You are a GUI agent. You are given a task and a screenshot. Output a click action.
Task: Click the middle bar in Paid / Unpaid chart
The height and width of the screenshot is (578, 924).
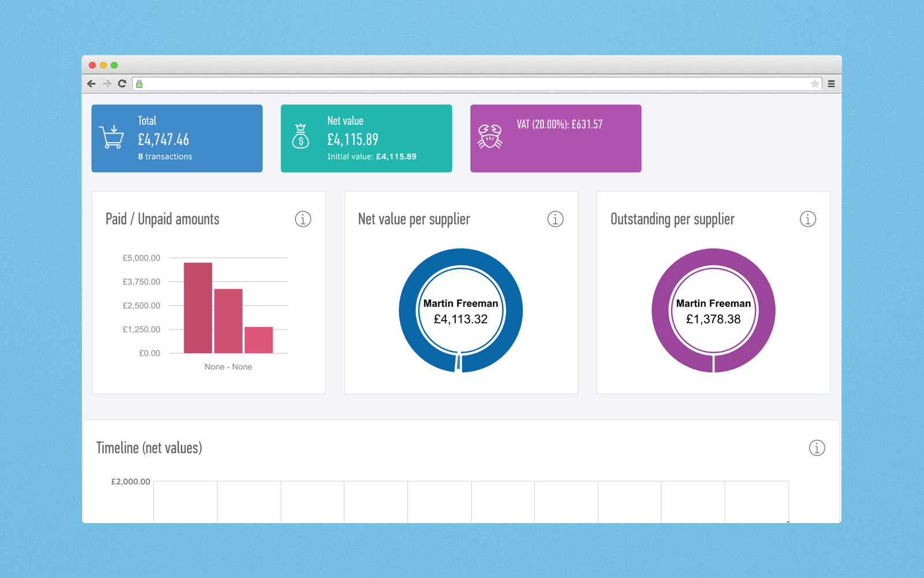click(x=228, y=321)
